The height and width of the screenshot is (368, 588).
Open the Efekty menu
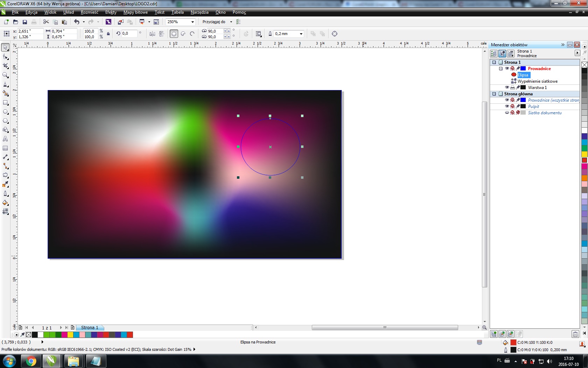(111, 12)
